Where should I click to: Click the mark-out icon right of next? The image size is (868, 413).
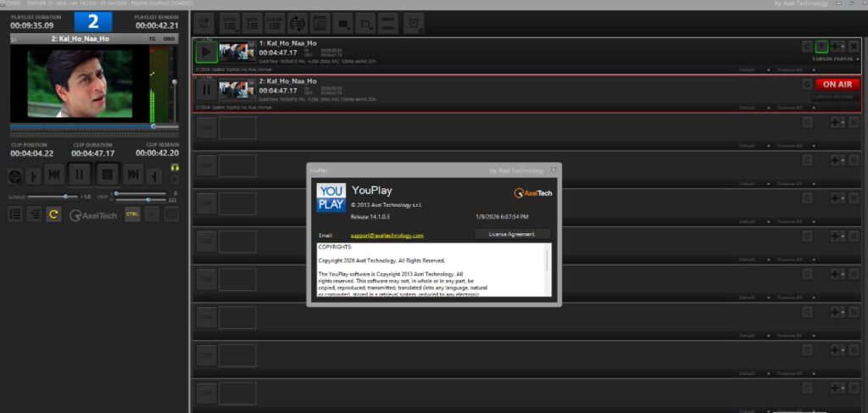click(154, 176)
